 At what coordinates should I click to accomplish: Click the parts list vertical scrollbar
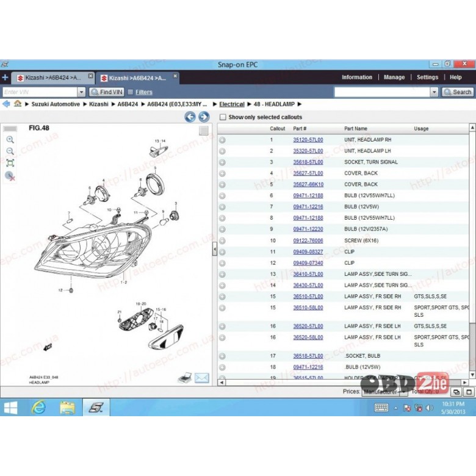pyautogui.click(x=472, y=346)
